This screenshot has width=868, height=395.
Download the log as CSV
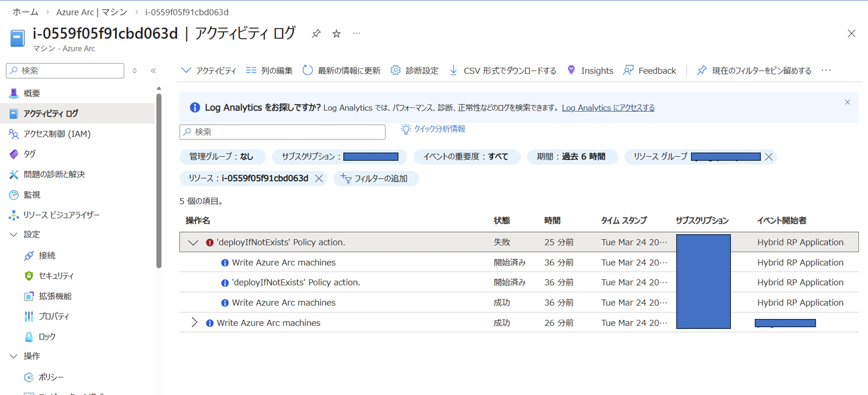pos(503,70)
